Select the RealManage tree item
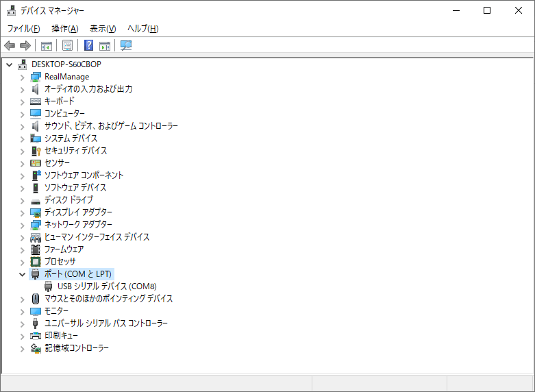Image resolution: width=535 pixels, height=392 pixels. point(66,77)
